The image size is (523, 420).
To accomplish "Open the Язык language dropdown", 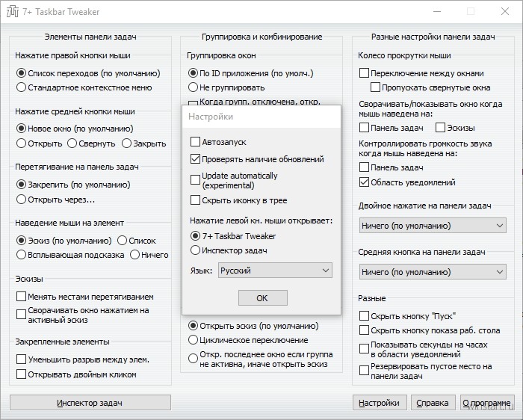I will [x=275, y=271].
